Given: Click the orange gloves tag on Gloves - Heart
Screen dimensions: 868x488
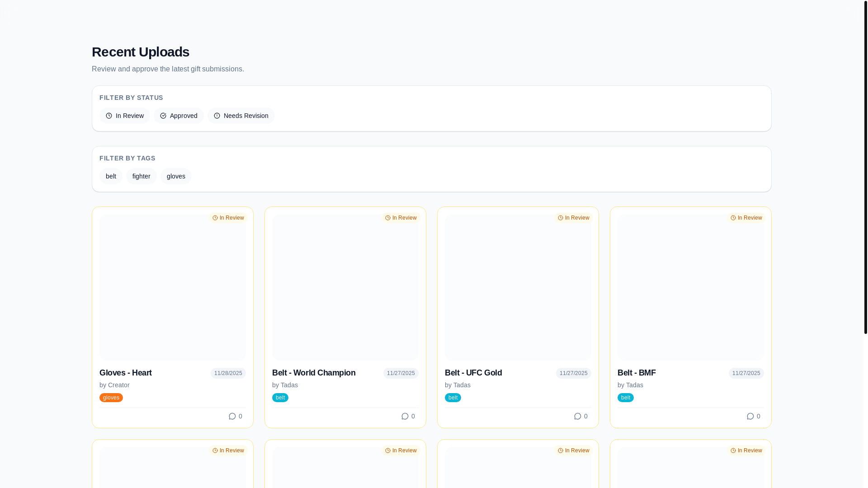Looking at the screenshot, I should pos(111,398).
